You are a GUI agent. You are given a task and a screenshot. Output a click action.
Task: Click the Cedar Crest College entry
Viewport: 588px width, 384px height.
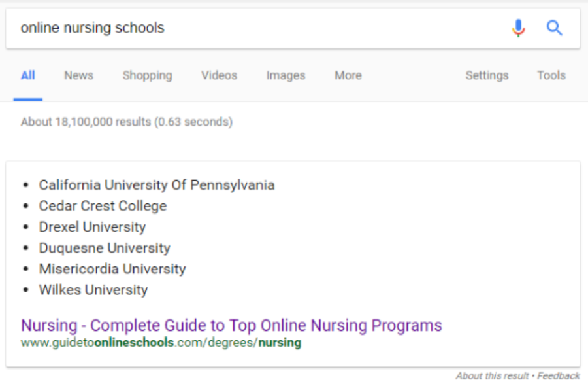point(103,206)
